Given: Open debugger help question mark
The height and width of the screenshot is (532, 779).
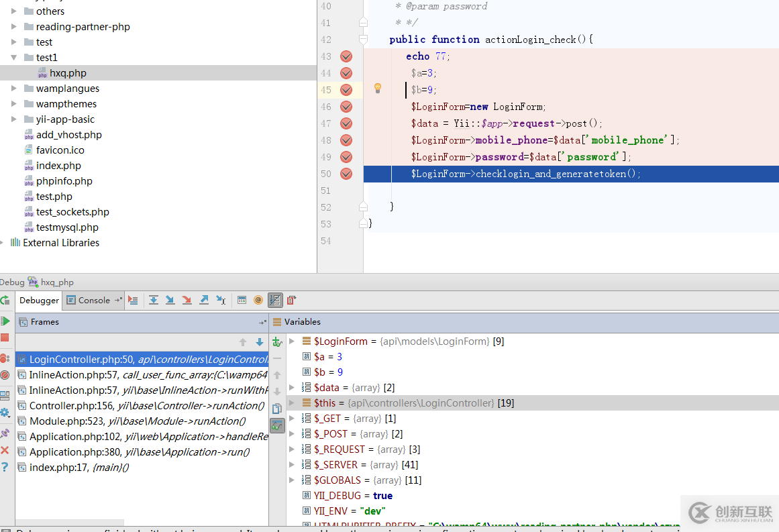Looking at the screenshot, I should pyautogui.click(x=5, y=467).
